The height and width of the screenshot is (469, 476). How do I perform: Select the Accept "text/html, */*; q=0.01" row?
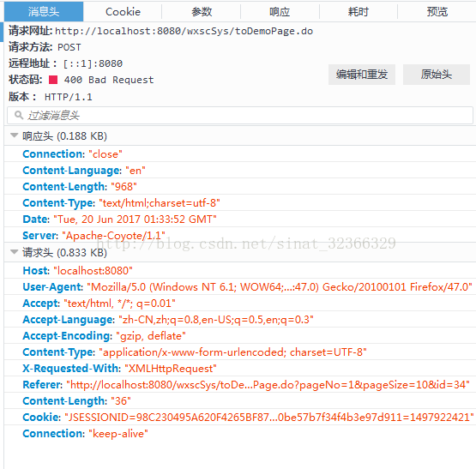(240, 304)
